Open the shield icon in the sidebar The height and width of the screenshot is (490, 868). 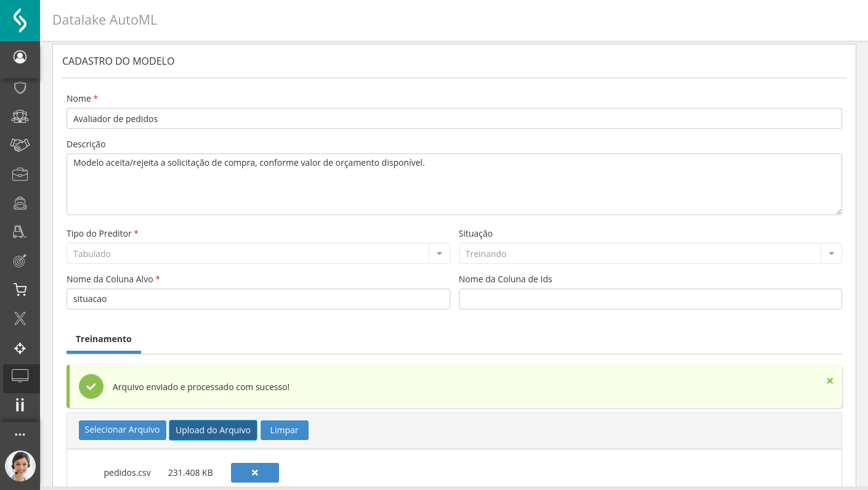(20, 88)
